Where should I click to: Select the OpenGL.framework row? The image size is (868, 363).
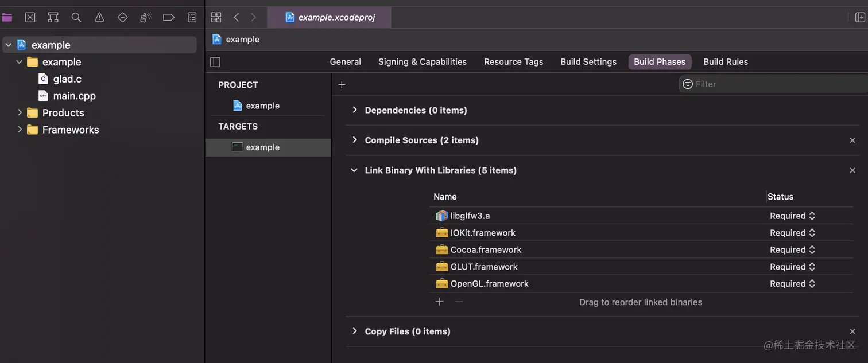point(641,284)
